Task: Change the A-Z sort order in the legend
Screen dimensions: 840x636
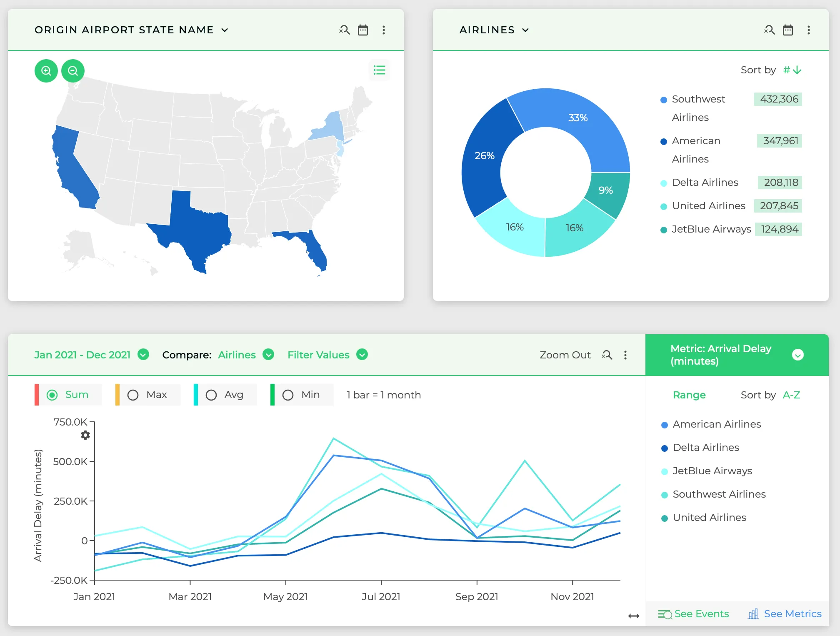Action: click(791, 395)
